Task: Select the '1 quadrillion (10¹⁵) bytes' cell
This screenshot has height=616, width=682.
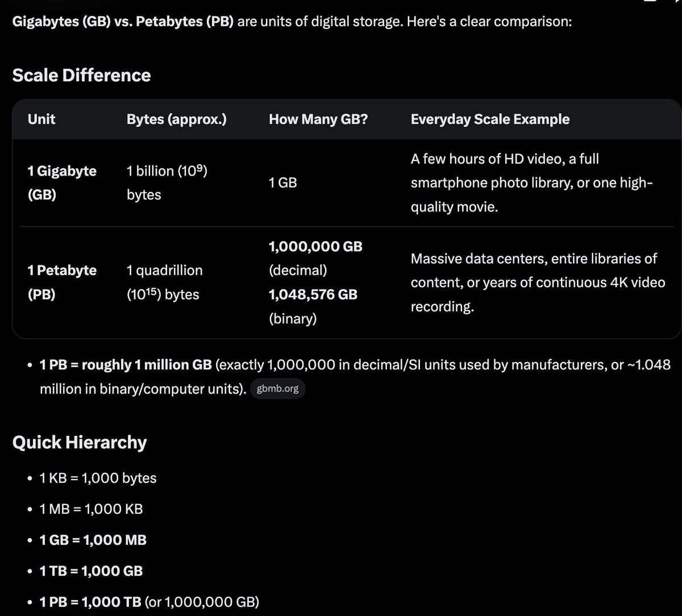Action: 165,282
